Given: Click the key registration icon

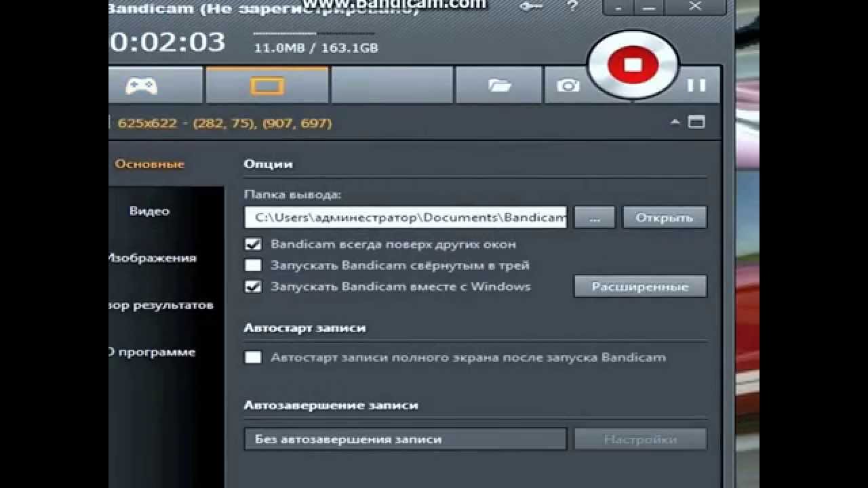Looking at the screenshot, I should 530,7.
